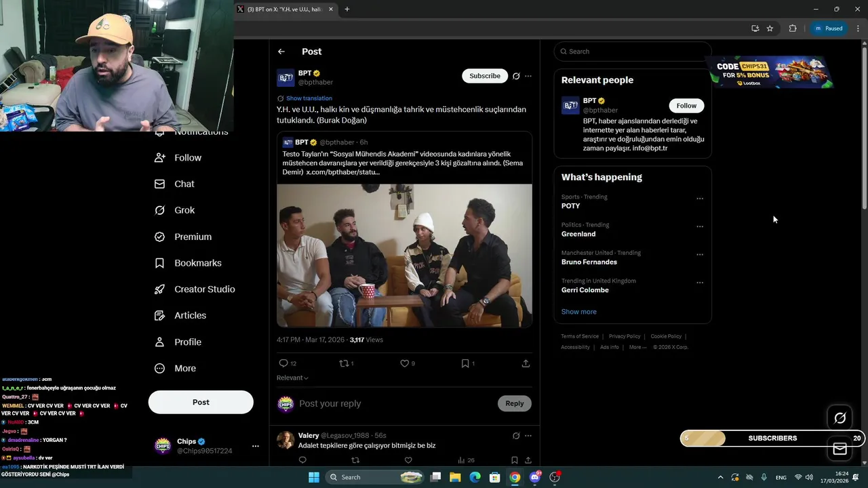The height and width of the screenshot is (488, 868).
Task: Click Grok icon beside Subscribe
Action: point(516,76)
